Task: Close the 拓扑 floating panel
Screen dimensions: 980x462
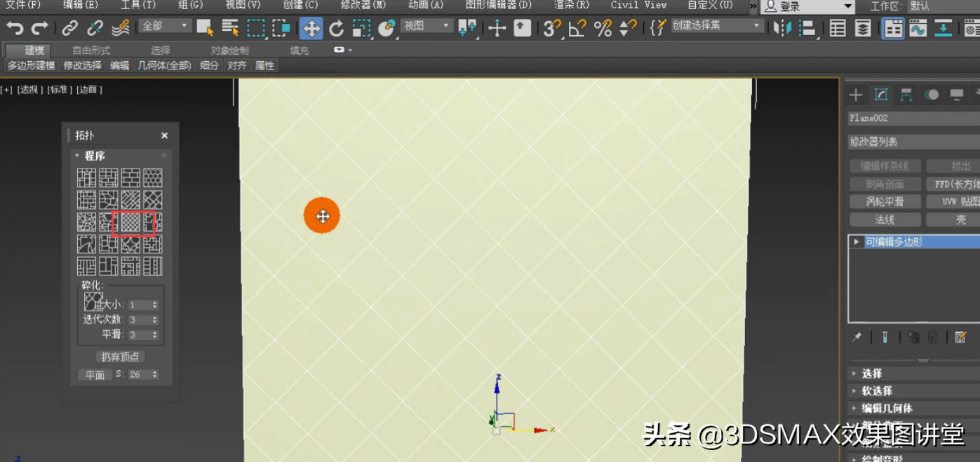Action: coord(164,136)
